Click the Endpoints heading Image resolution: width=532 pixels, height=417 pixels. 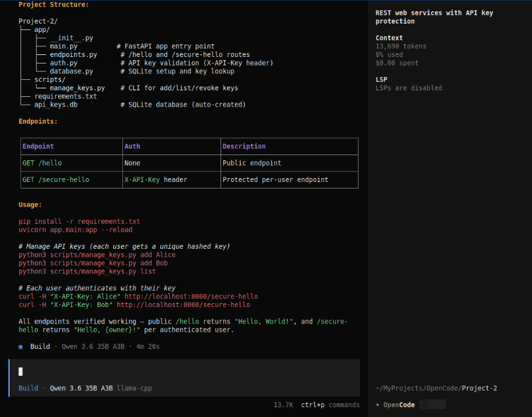point(38,122)
